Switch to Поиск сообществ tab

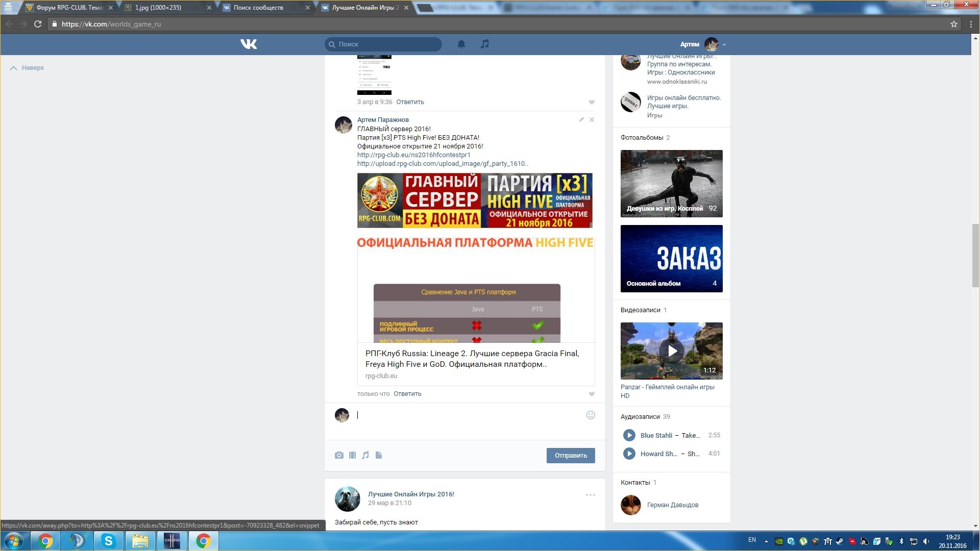pos(266,8)
